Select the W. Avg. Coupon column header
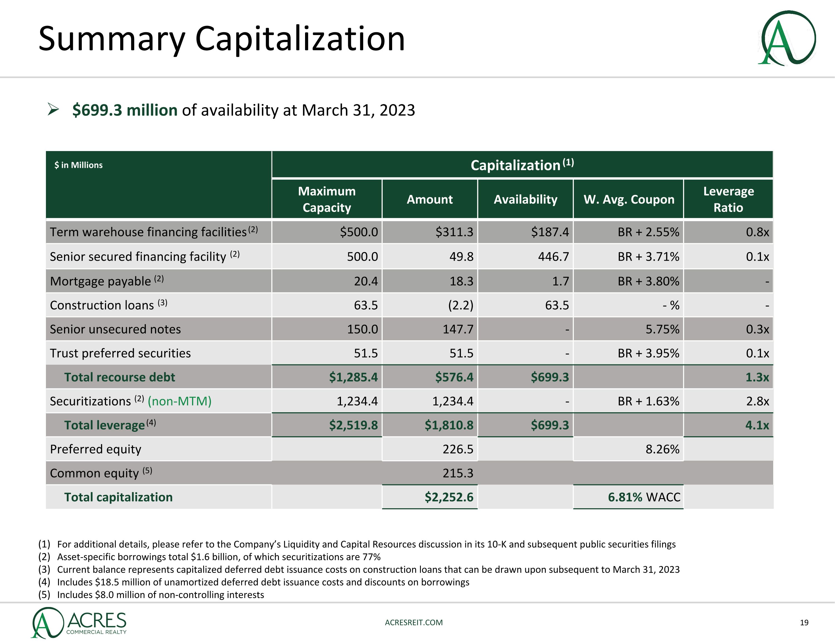 coord(628,199)
